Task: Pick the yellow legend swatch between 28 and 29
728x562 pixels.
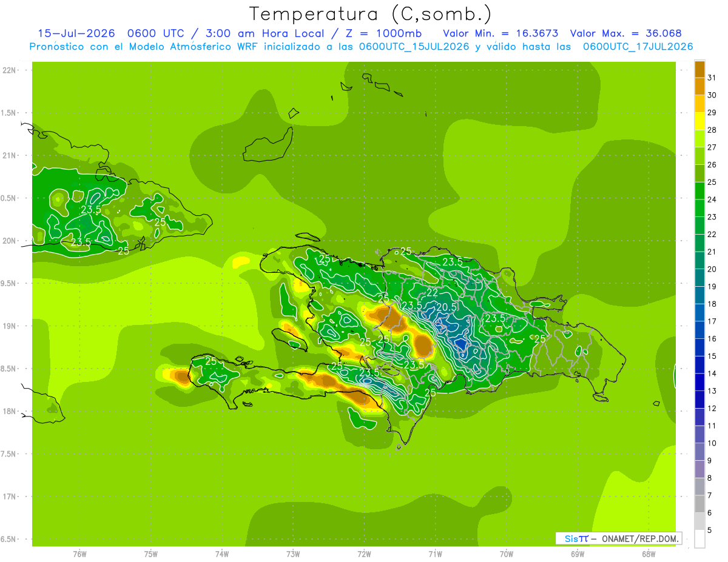Action: (699, 121)
